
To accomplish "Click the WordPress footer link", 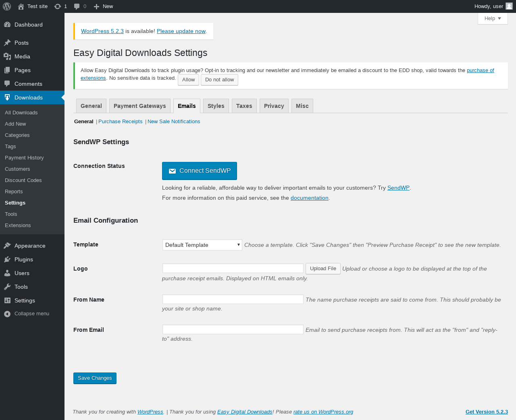I will pos(150,412).
